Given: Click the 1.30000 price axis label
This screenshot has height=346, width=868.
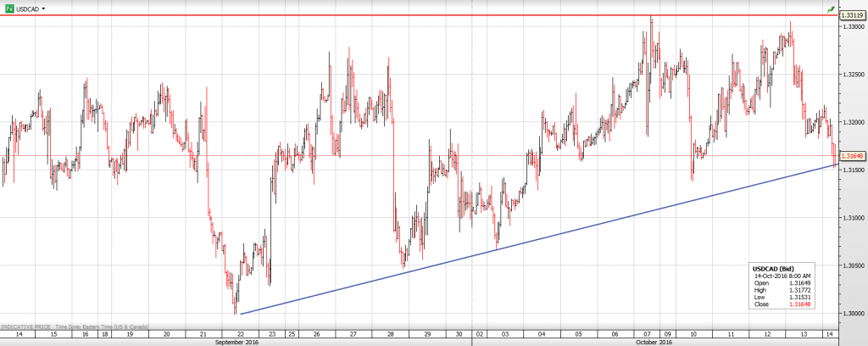Looking at the screenshot, I should tap(852, 313).
